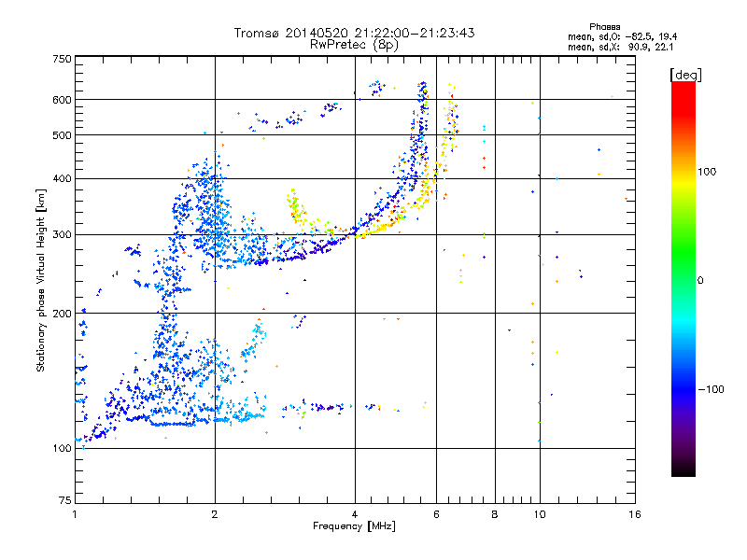Click the colorbar tick label '0'

(x=700, y=281)
